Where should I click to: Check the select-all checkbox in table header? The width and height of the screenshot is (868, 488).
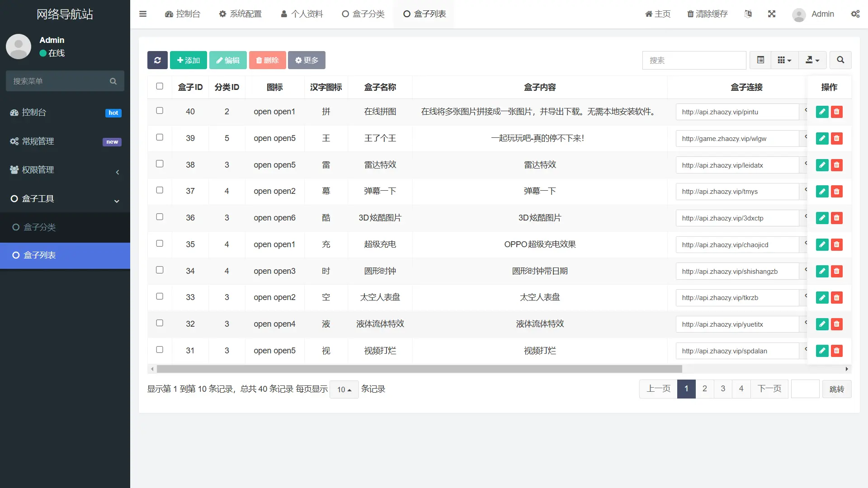(160, 85)
